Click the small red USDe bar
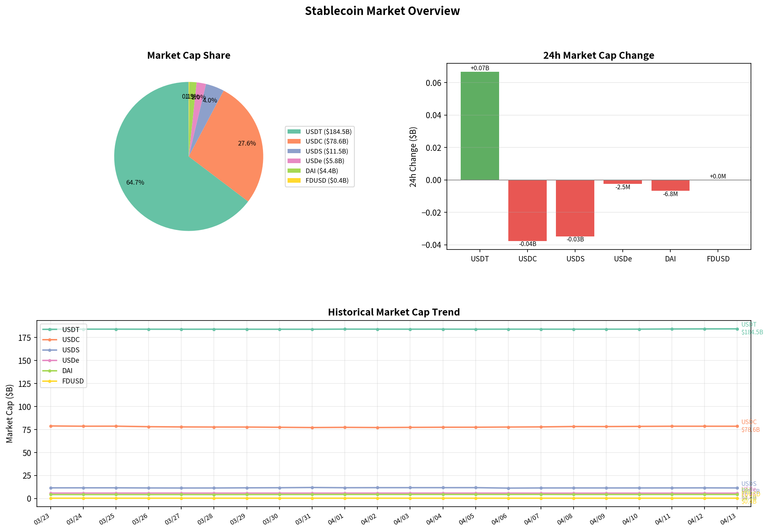Image resolution: width=769 pixels, height=532 pixels. [x=623, y=182]
